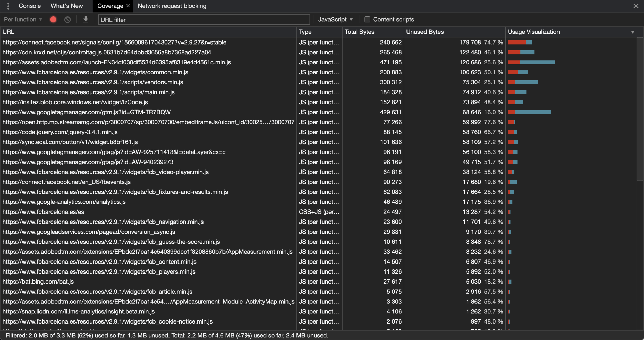Open the What's New tab
This screenshot has width=644, height=340.
[x=66, y=6]
